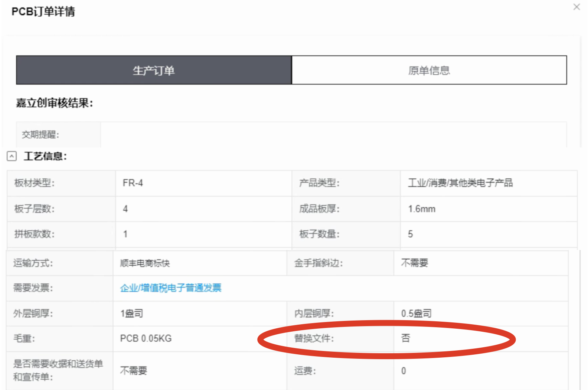Click the empty 交期提醒 field

[333, 134]
